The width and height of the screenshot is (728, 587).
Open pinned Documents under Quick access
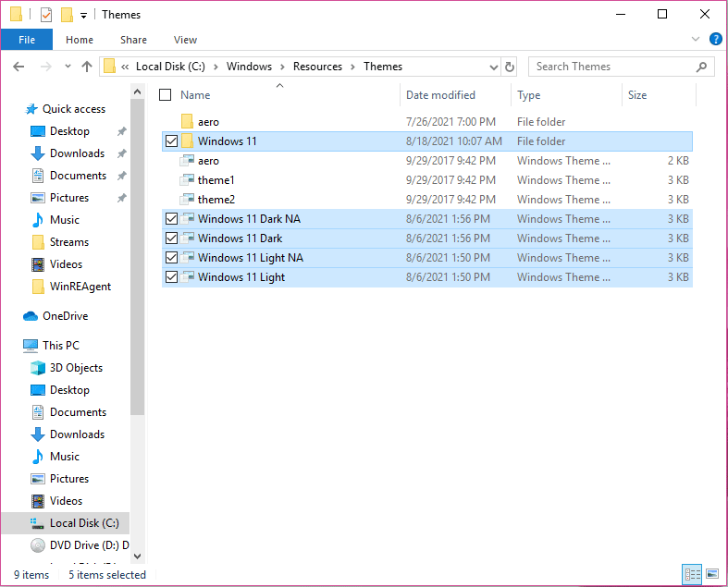tap(78, 176)
